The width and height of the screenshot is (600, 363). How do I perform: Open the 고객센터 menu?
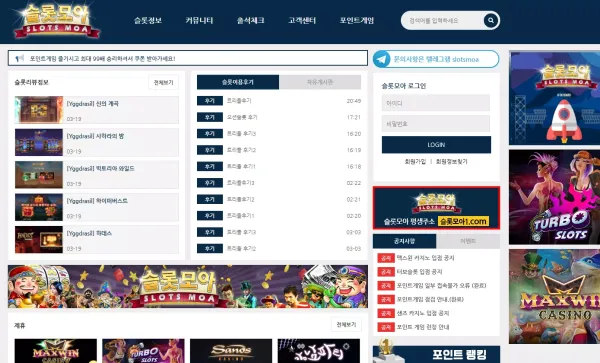pyautogui.click(x=302, y=21)
